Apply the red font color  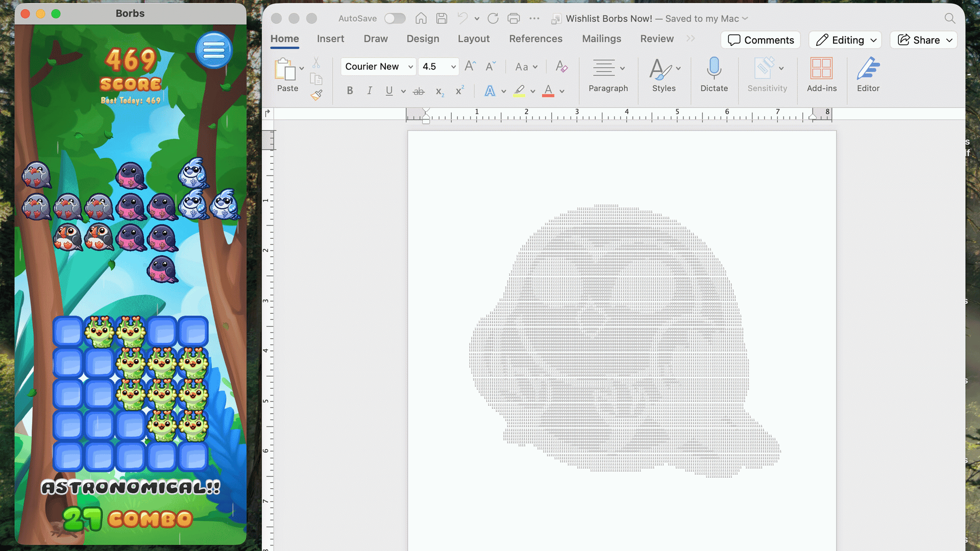click(548, 91)
